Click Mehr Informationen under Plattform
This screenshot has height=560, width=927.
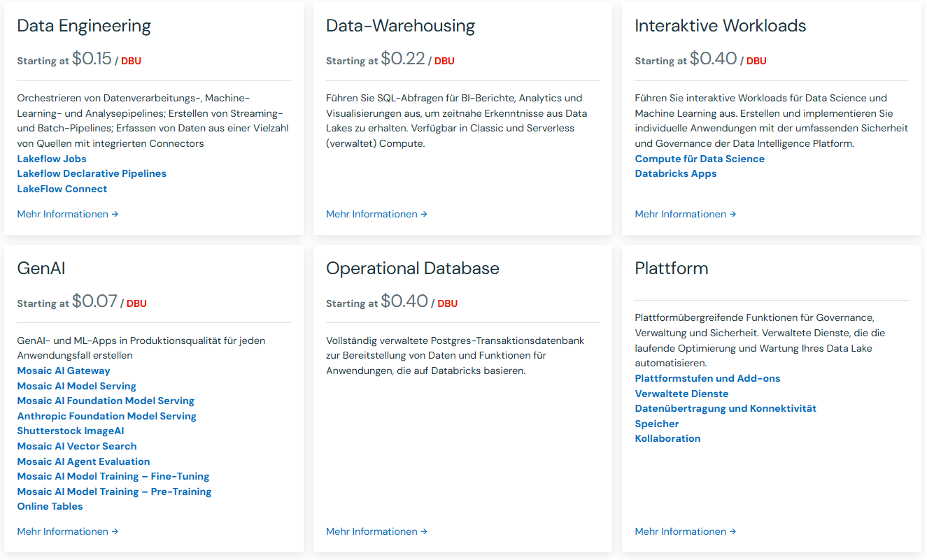[x=686, y=531]
